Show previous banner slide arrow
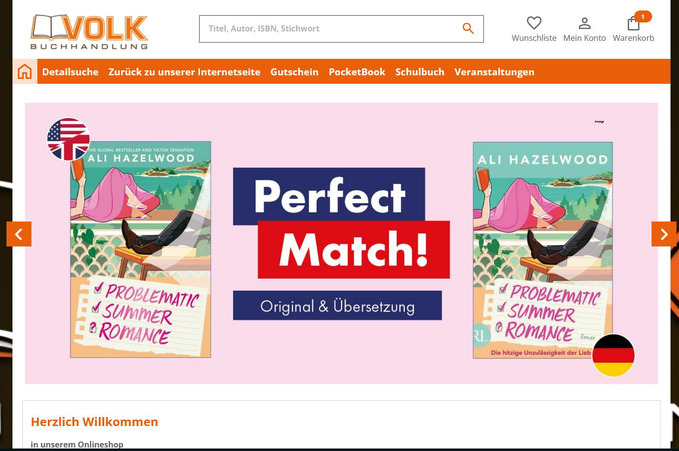Screen dimensions: 679x451 [19, 234]
